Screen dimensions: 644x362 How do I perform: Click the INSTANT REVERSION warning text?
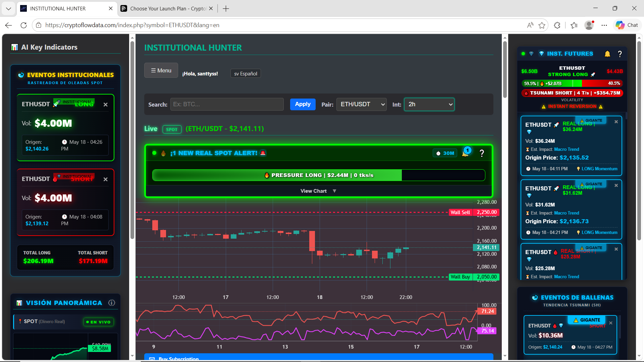572,107
